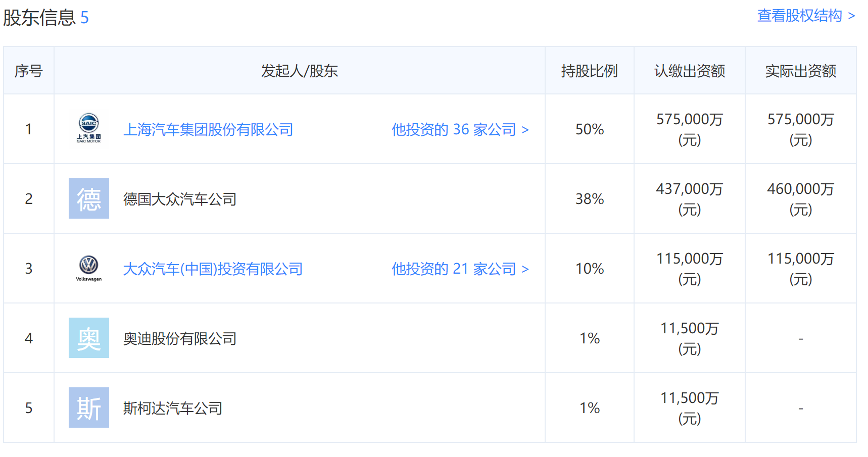Click the shareholder count 5 beside 股东信息
Screen dimensions: 868x457
[84, 18]
